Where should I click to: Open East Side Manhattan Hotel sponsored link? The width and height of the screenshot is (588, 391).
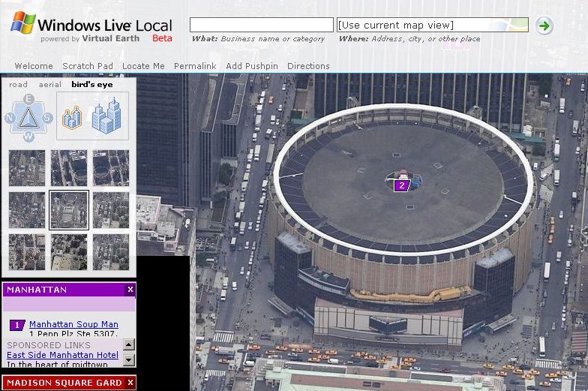click(63, 355)
